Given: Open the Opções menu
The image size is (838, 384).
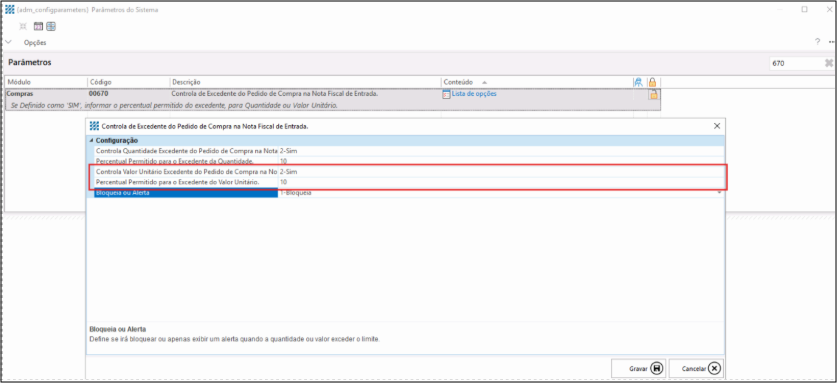Looking at the screenshot, I should click(35, 42).
